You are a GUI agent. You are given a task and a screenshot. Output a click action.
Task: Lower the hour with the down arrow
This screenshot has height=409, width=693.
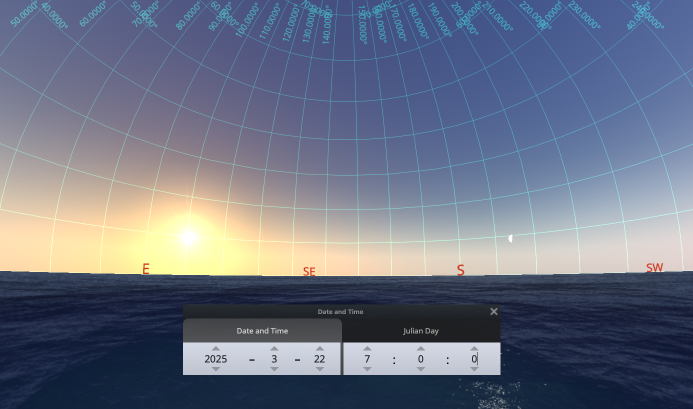pyautogui.click(x=367, y=369)
